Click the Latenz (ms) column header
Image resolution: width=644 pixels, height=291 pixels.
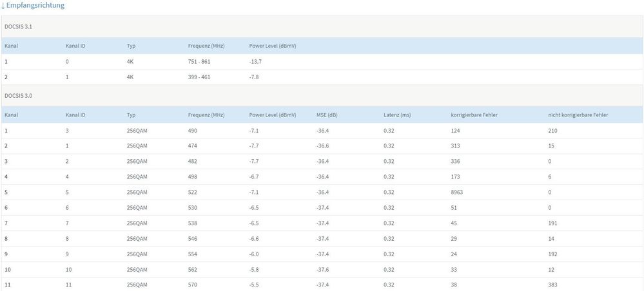[397, 115]
